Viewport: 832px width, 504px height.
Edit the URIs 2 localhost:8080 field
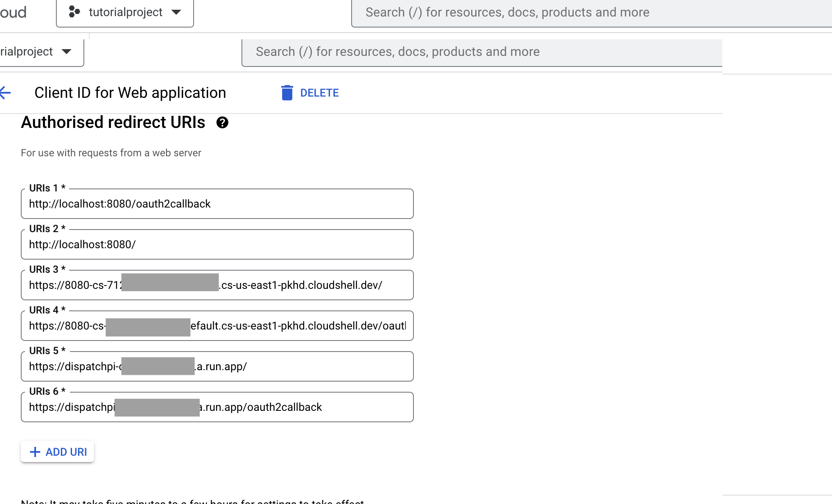coord(217,244)
